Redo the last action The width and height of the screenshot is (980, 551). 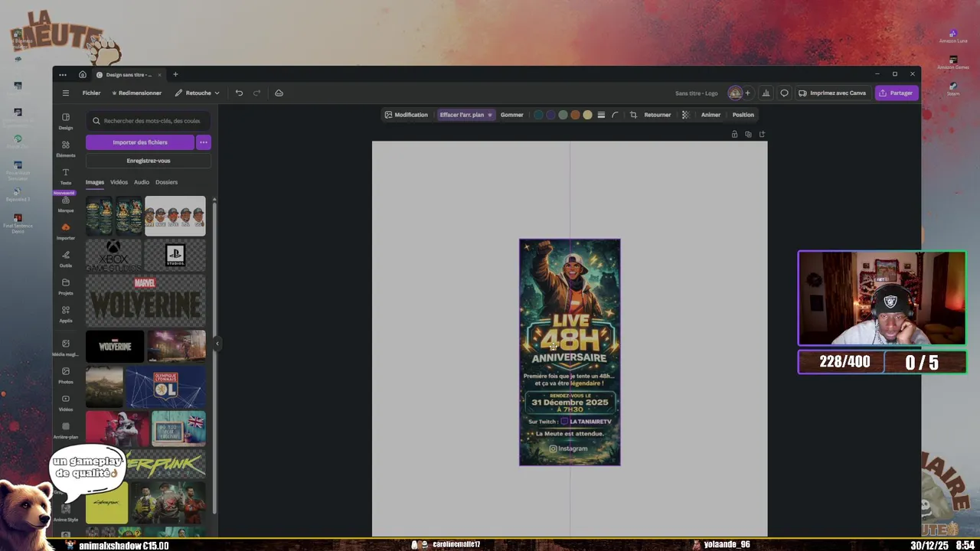point(256,93)
